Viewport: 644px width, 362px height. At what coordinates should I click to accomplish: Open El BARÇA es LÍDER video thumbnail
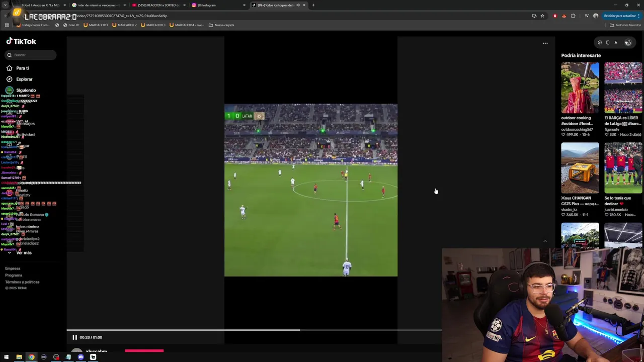click(x=623, y=88)
